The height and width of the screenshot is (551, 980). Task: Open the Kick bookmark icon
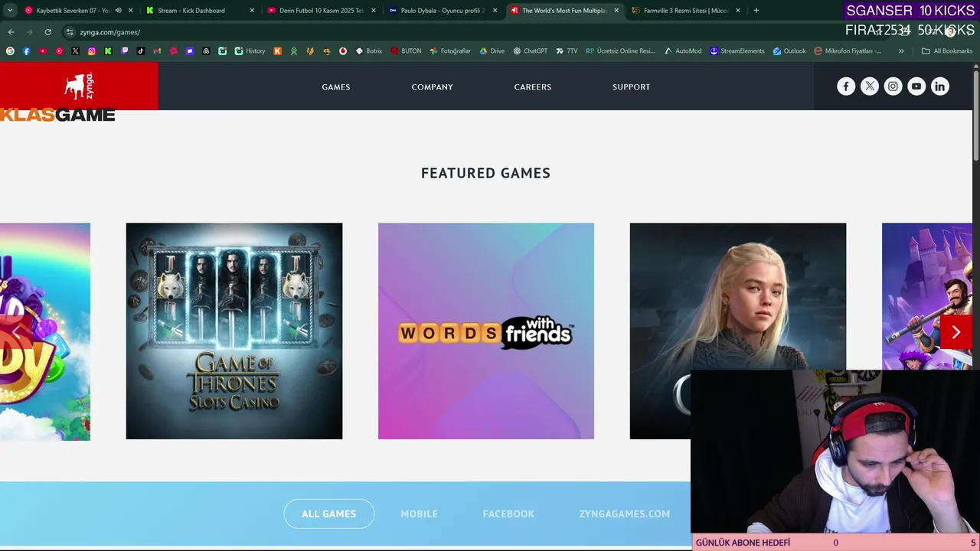pyautogui.click(x=108, y=51)
